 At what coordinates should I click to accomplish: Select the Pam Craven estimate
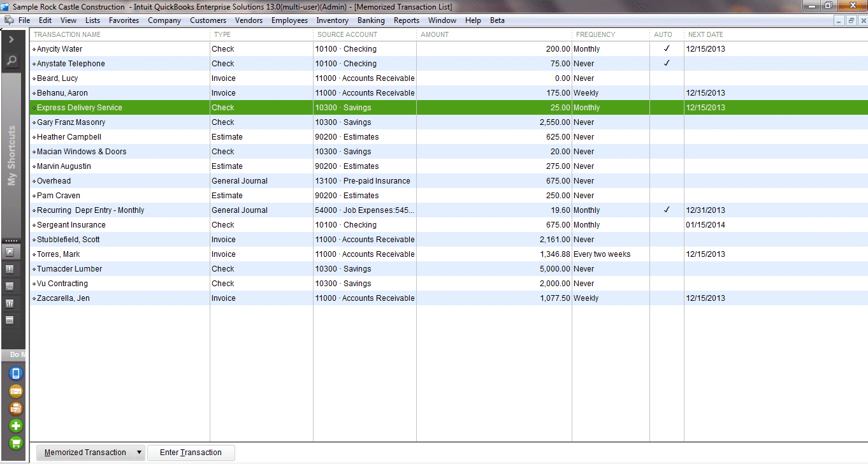click(x=449, y=196)
